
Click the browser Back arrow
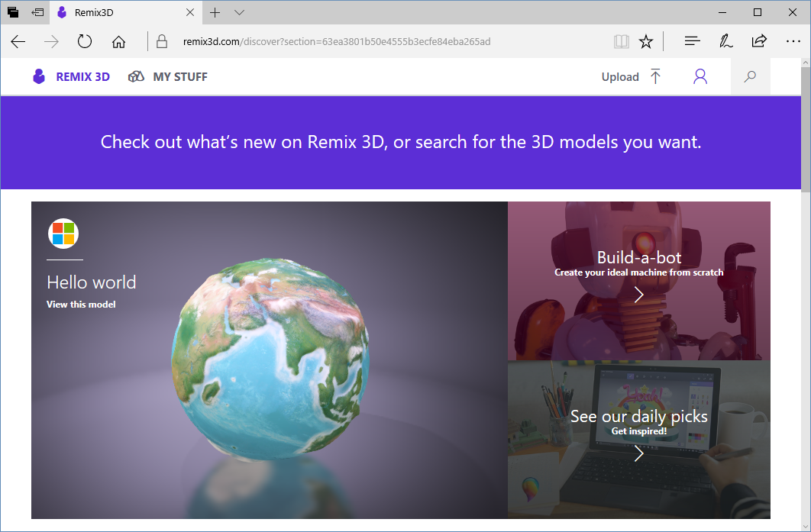(x=18, y=41)
